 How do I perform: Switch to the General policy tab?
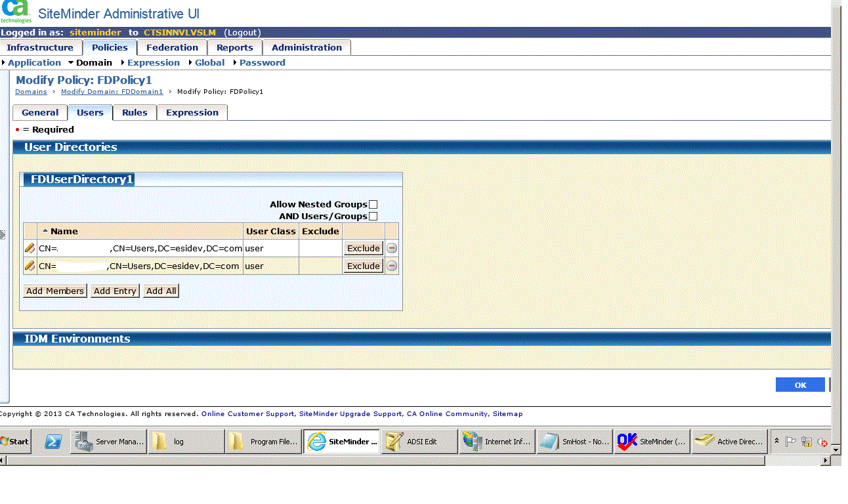(40, 112)
